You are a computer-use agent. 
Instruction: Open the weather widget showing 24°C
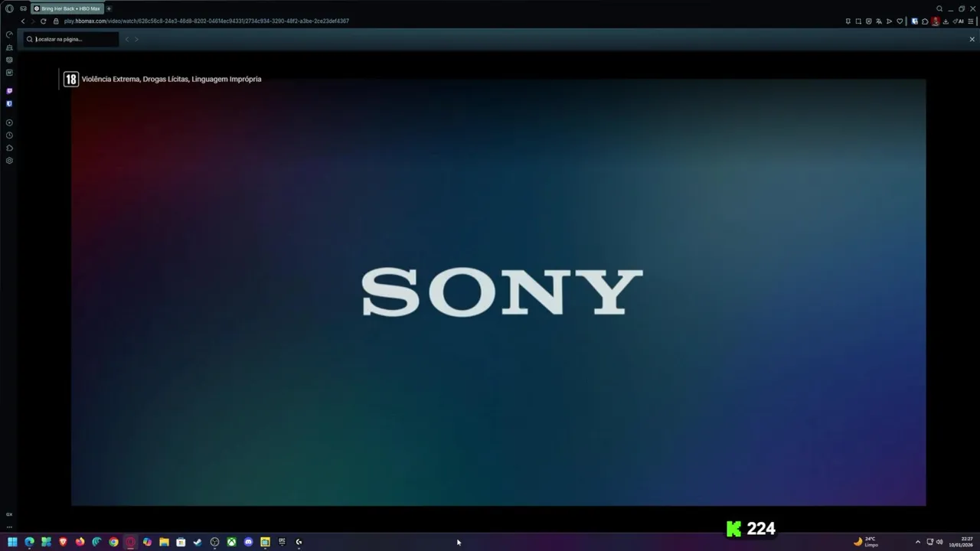pos(866,542)
